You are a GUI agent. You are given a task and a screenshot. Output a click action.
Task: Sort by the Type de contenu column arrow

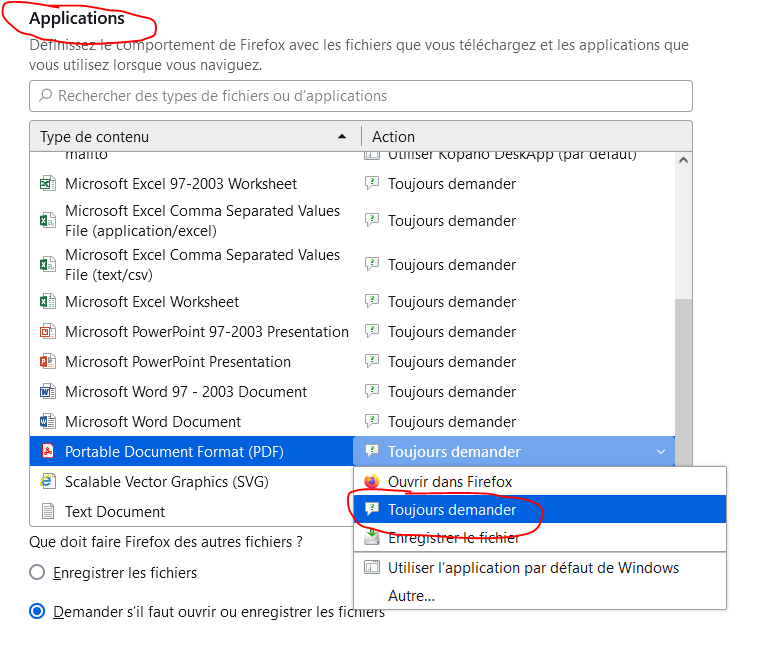(x=342, y=136)
